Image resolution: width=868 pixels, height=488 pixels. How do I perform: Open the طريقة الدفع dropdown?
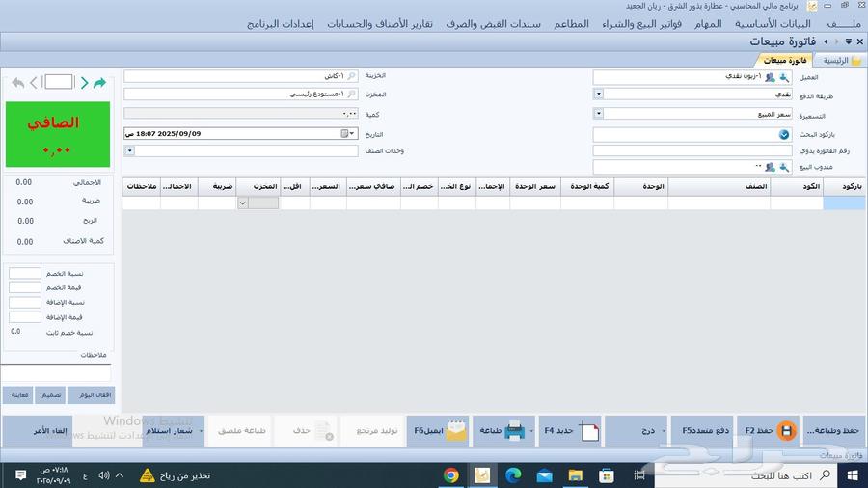(x=598, y=95)
